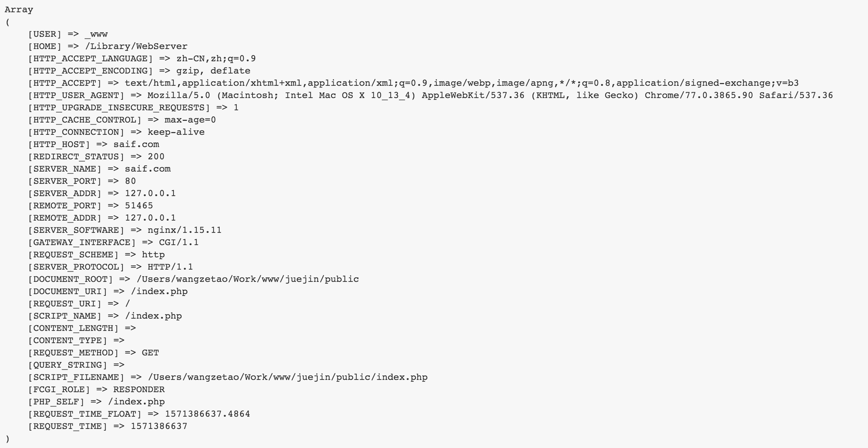
Task: Click the REQUEST_METHOD value GET
Action: (x=150, y=353)
